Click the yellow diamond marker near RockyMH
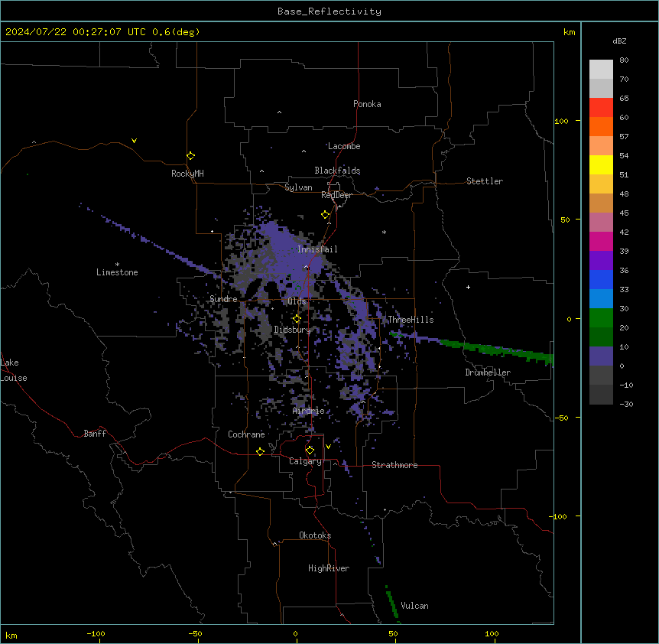The height and width of the screenshot is (644, 659). 191,156
